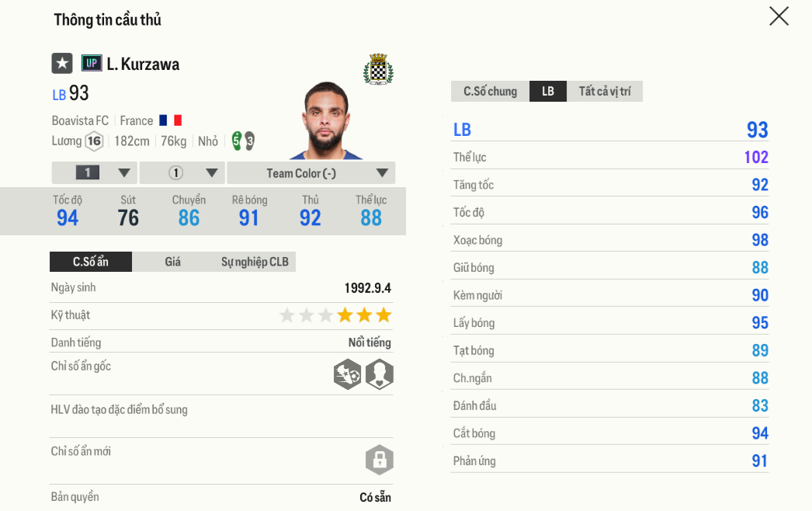Toggle the favorite star next to L. Kurzawa
The height and width of the screenshot is (511, 812).
click(62, 63)
